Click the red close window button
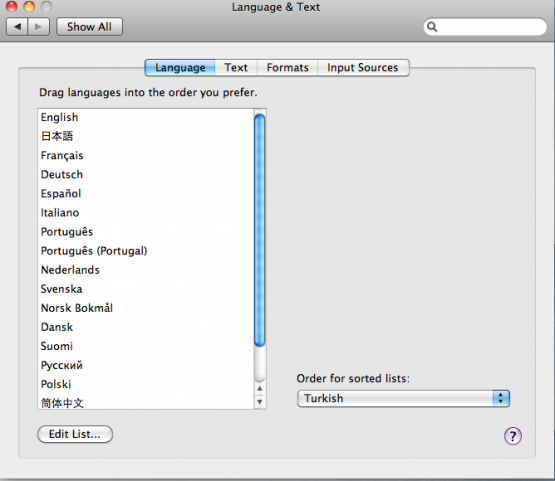Image resolution: width=555 pixels, height=481 pixels. [x=12, y=7]
